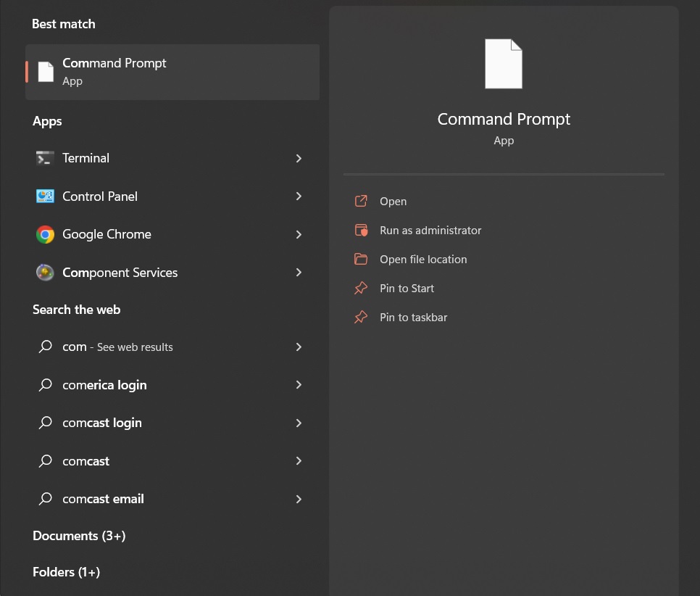Image resolution: width=700 pixels, height=596 pixels.
Task: Click the Pin to Start pin icon
Action: (361, 289)
